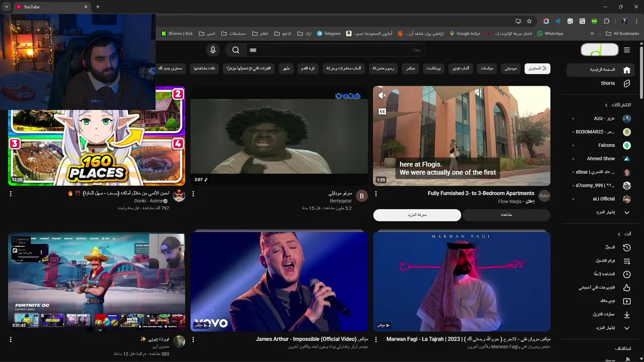Image resolution: width=644 pixels, height=362 pixels.
Task: Open options menu for Flogis ad
Action: pyautogui.click(x=376, y=194)
